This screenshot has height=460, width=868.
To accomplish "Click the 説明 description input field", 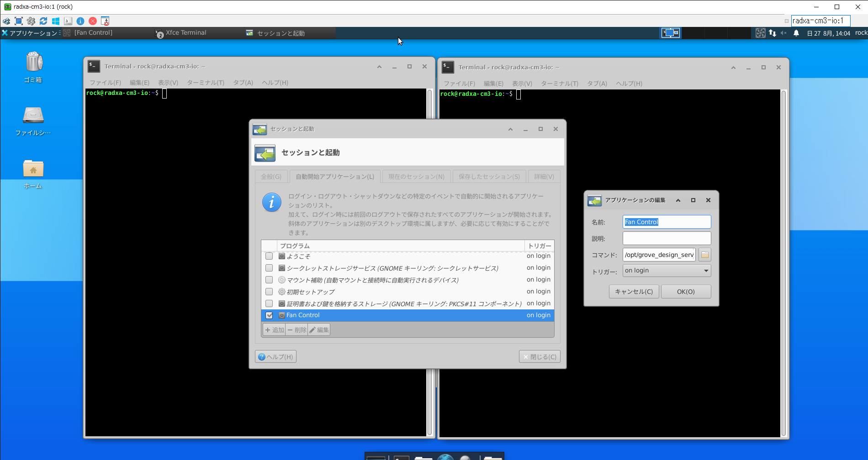I will coord(667,238).
